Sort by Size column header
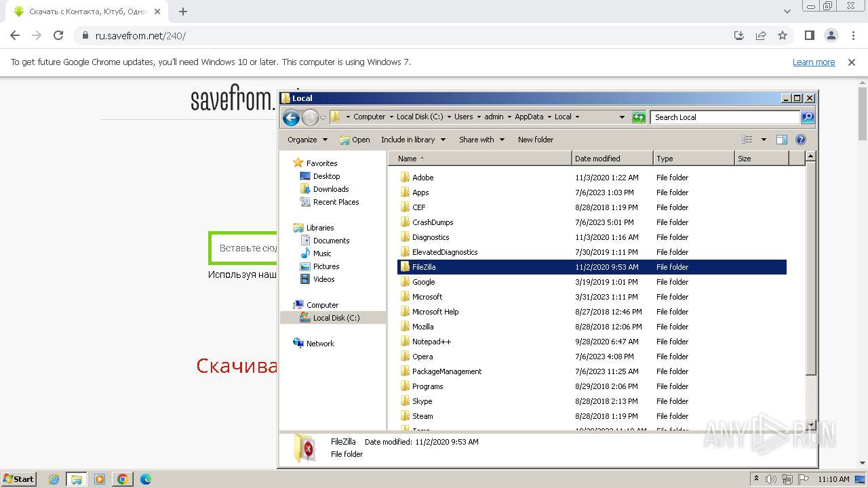 tap(762, 159)
